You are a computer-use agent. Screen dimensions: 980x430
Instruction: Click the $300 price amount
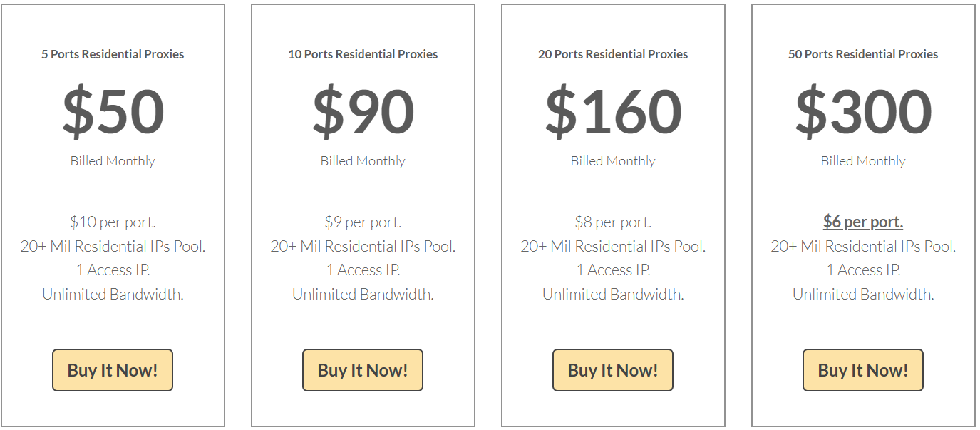point(863,111)
